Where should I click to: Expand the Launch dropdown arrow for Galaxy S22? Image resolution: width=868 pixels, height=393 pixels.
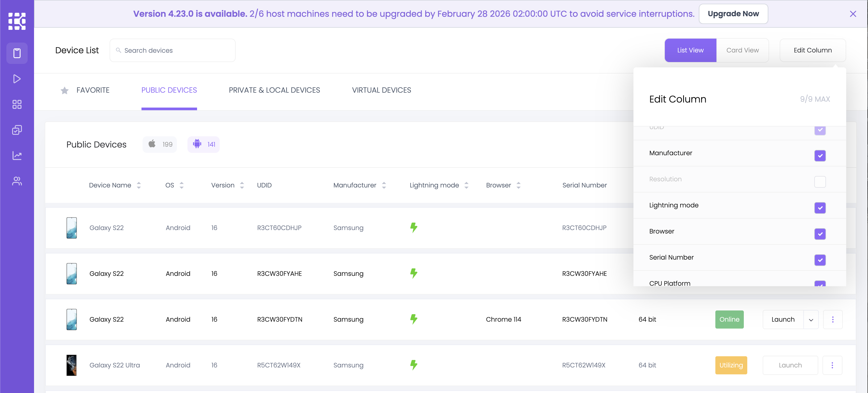tap(811, 320)
